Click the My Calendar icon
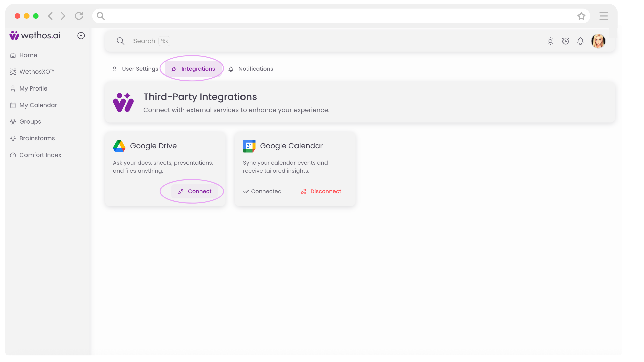The width and height of the screenshot is (644, 362). click(x=13, y=105)
